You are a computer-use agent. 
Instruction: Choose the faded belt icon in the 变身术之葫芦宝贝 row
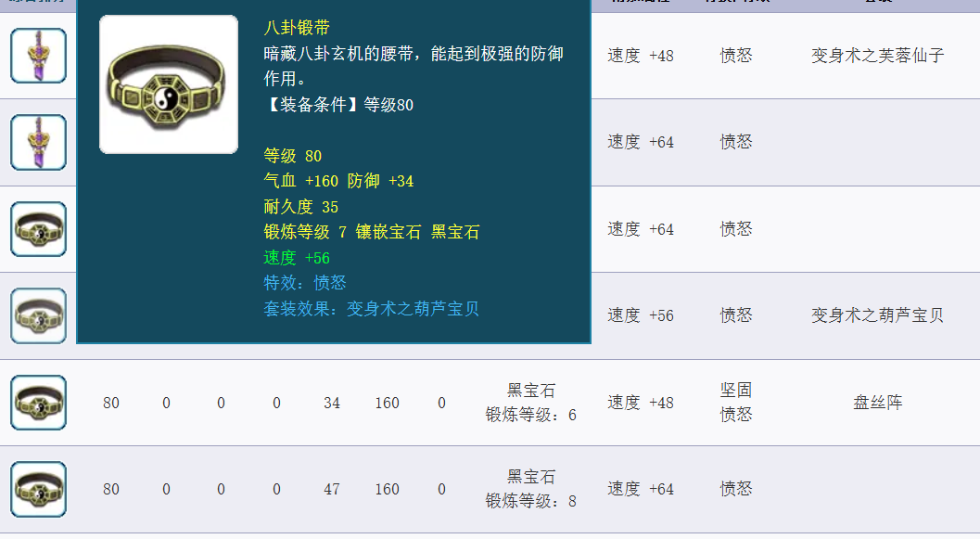click(39, 315)
